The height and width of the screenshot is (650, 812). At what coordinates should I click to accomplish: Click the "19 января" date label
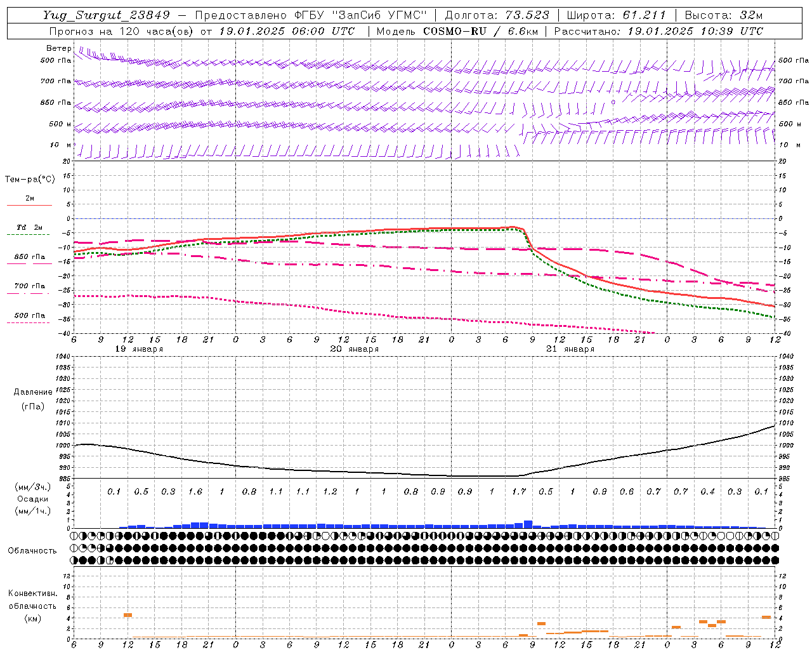pos(139,349)
